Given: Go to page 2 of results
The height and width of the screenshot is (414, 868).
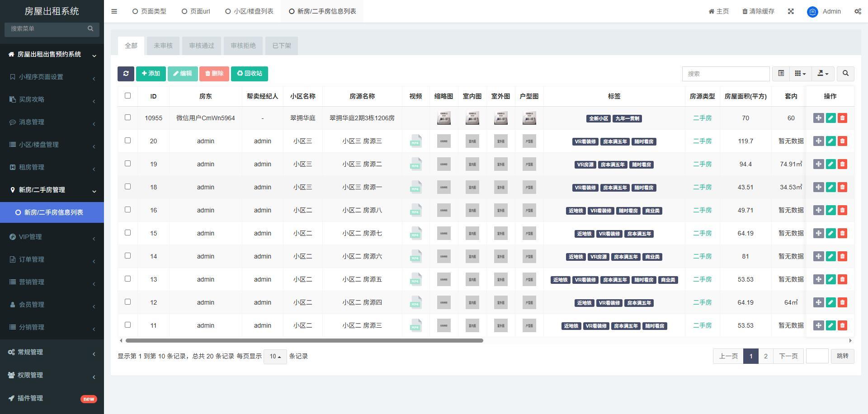Looking at the screenshot, I should point(765,356).
